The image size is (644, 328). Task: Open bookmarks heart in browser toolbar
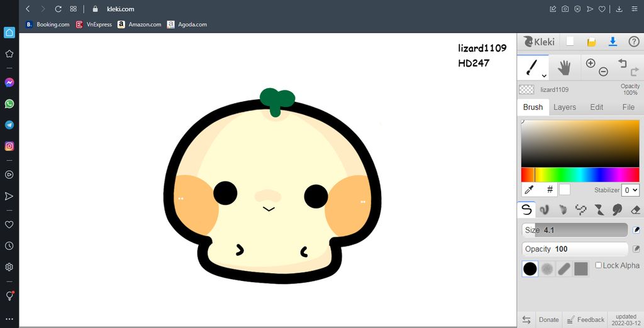(602, 9)
